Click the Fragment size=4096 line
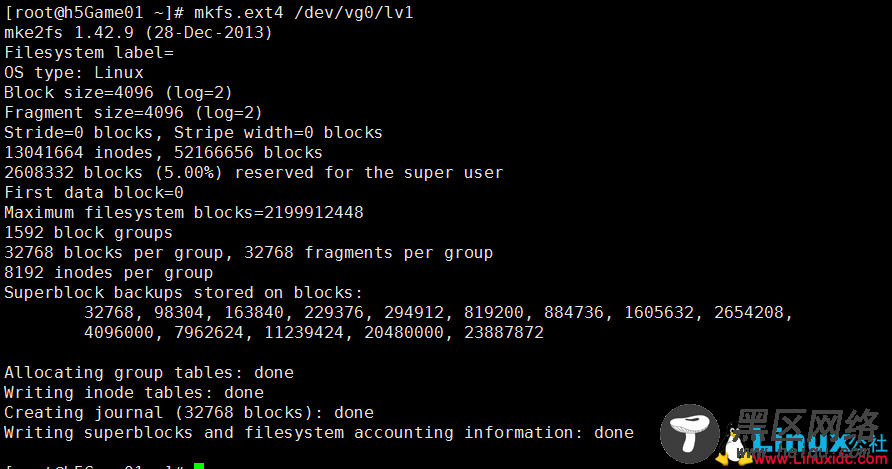Viewport: 892px width, 469px height. tap(133, 113)
